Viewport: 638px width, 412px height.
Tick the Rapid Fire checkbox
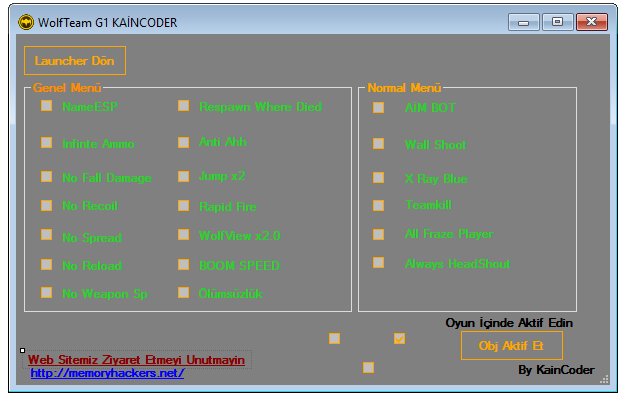click(x=184, y=205)
